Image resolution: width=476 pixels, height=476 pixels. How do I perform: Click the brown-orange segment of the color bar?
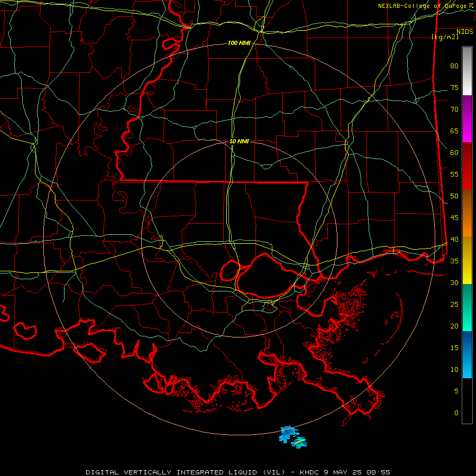click(467, 213)
